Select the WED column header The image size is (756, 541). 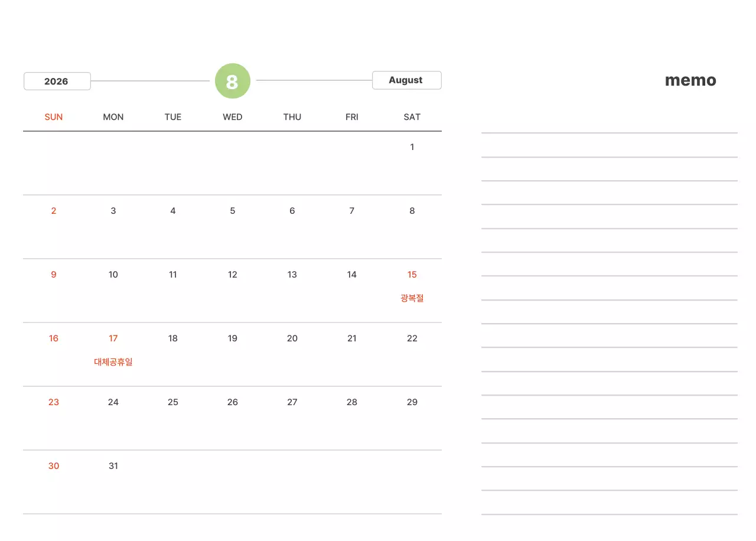tap(233, 117)
